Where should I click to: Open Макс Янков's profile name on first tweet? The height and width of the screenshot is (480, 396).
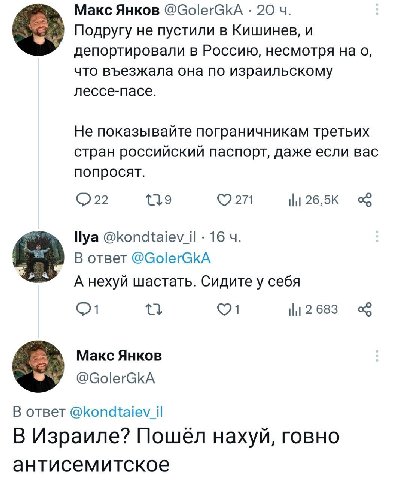point(117,11)
